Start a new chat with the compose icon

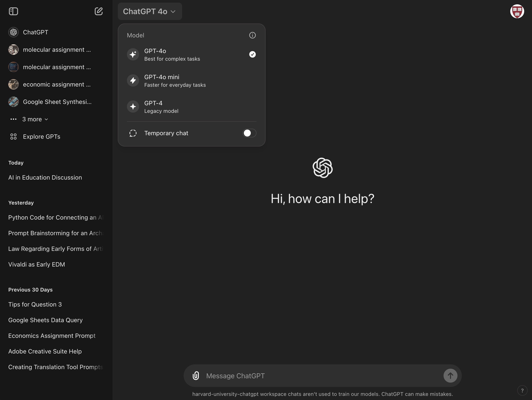[99, 11]
